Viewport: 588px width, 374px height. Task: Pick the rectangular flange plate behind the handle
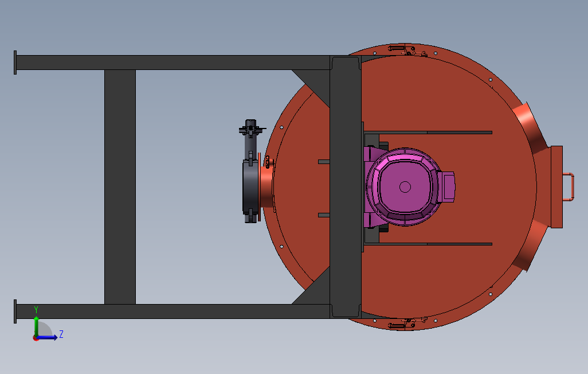556,186
